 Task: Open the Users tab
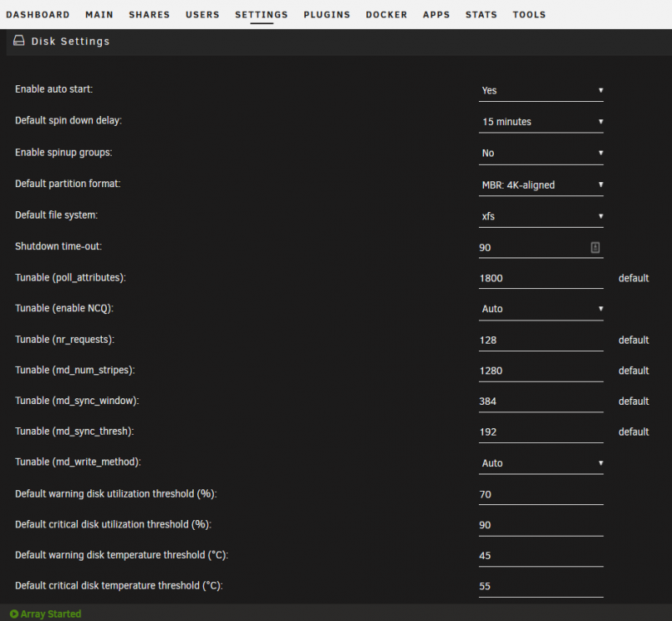202,15
